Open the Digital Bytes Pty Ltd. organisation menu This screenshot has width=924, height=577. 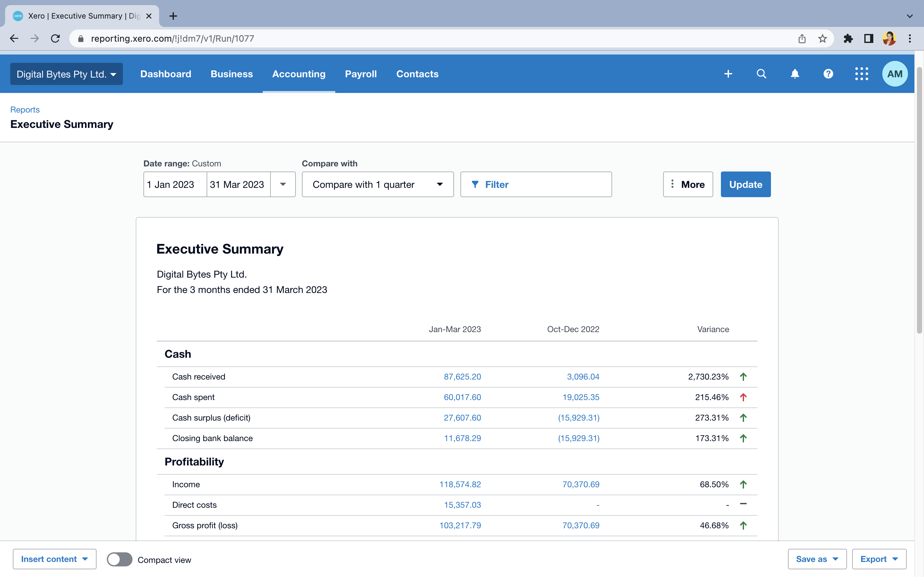[x=66, y=74]
